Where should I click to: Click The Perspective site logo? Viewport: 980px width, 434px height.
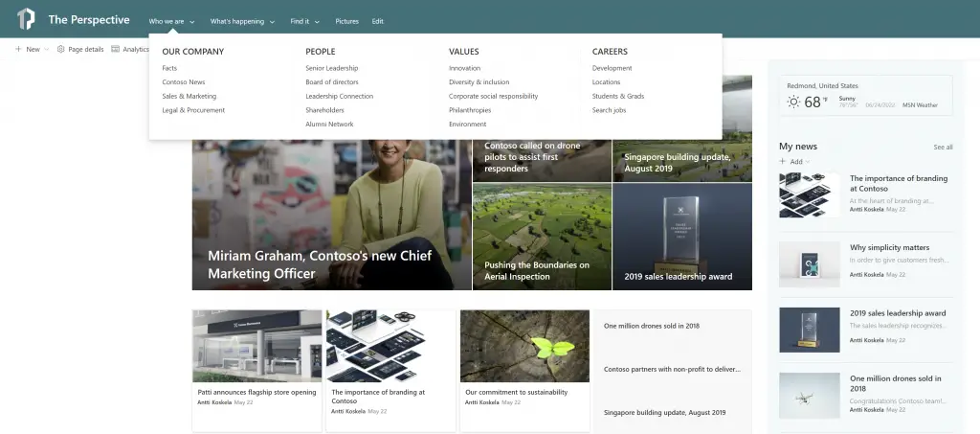(26, 20)
